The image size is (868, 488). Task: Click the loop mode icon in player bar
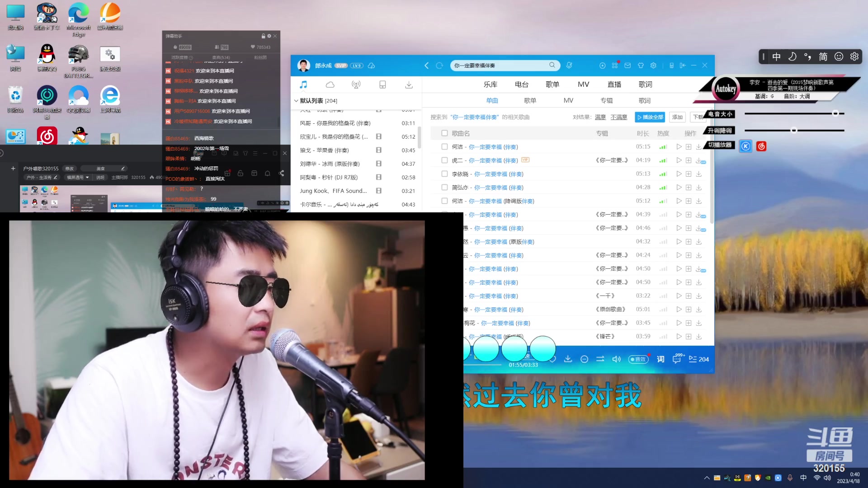(x=600, y=359)
